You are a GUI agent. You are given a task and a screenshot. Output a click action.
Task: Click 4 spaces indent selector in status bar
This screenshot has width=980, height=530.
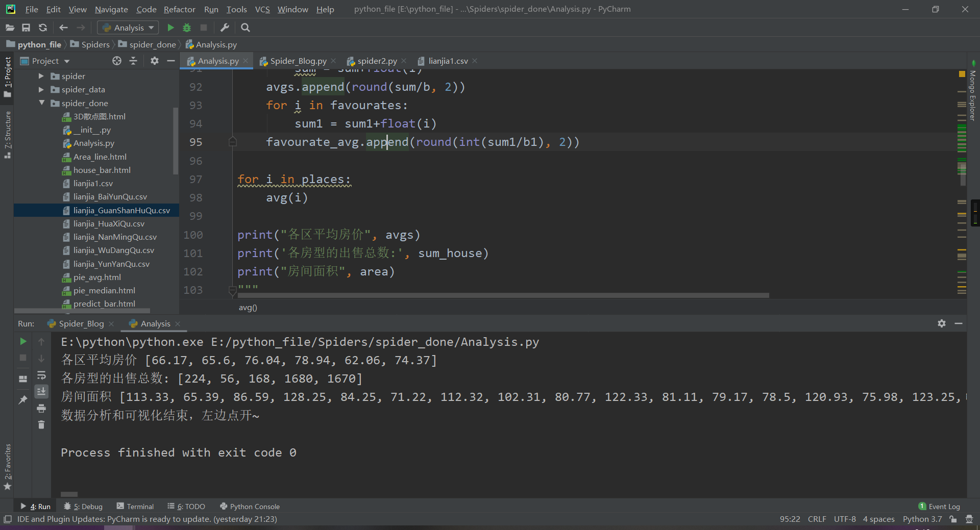tap(878, 519)
